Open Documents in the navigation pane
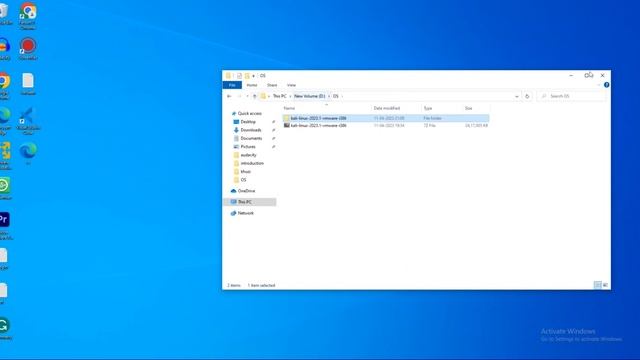640x360 pixels. point(251,138)
